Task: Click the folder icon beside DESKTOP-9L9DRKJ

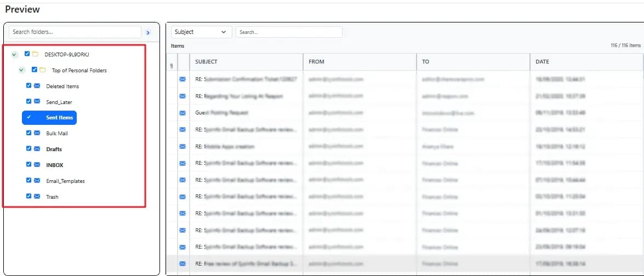Action: (35, 54)
